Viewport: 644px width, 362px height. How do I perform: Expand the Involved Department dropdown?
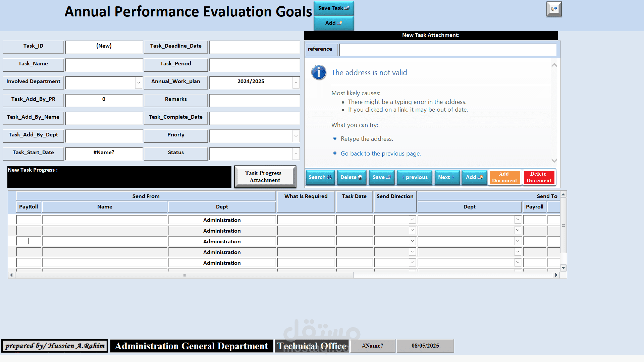click(x=139, y=83)
